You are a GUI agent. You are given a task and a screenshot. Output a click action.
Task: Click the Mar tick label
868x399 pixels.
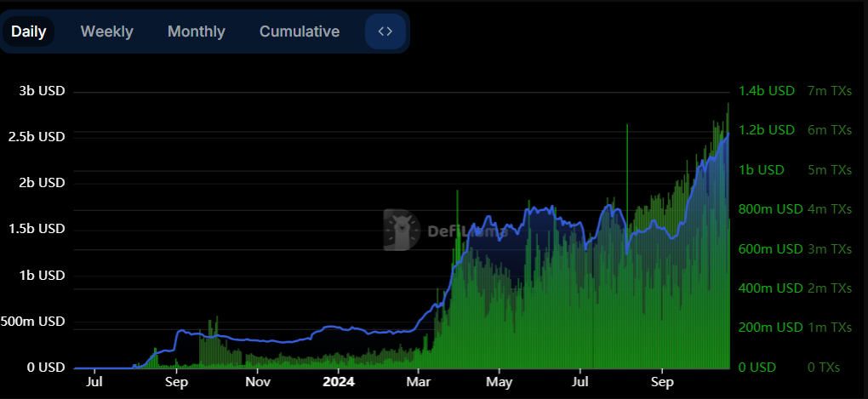click(x=419, y=382)
